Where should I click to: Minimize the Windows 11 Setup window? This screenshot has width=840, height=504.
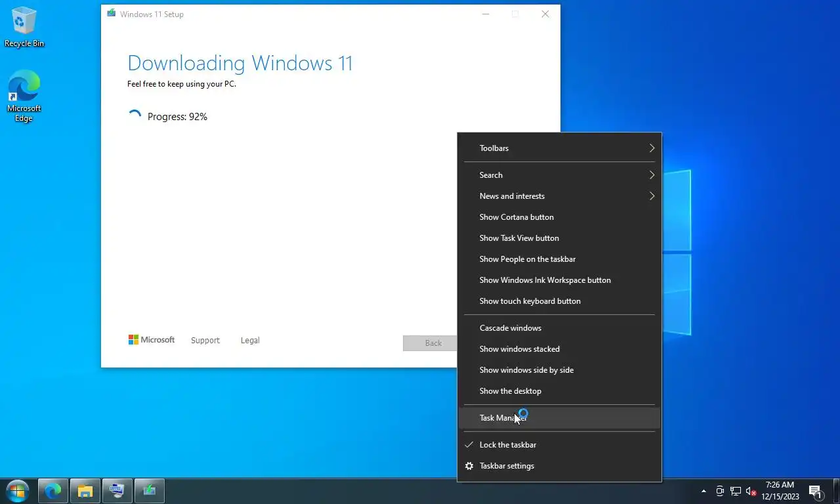(486, 14)
